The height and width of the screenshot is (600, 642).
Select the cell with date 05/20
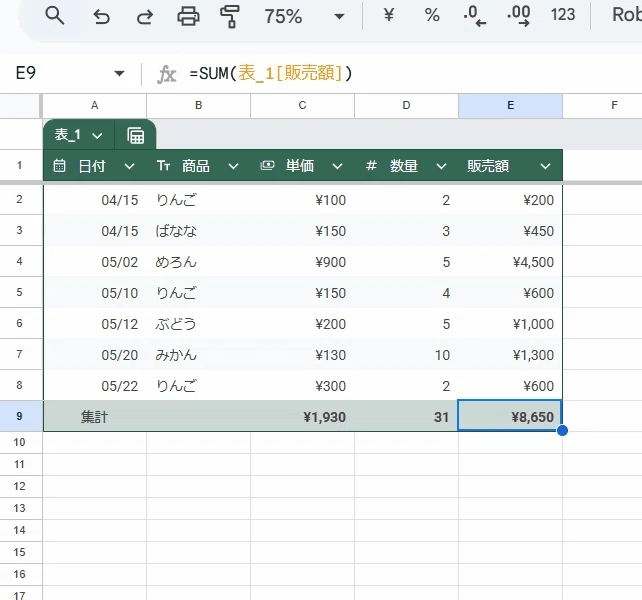coord(95,355)
